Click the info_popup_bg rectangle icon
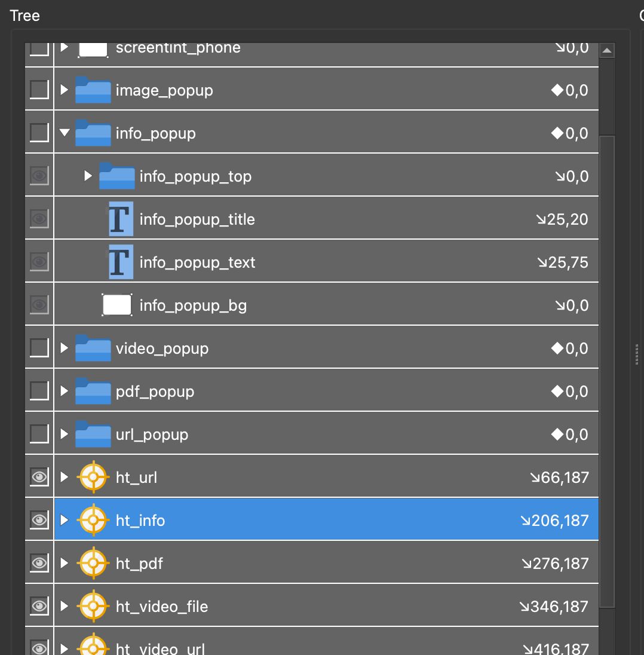This screenshot has width=644, height=655. (x=117, y=304)
